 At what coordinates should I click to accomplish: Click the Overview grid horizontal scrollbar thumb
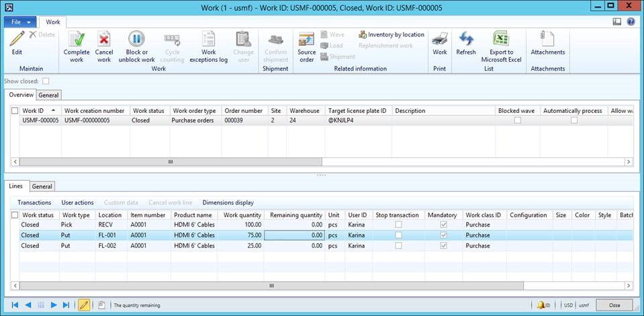(171, 162)
